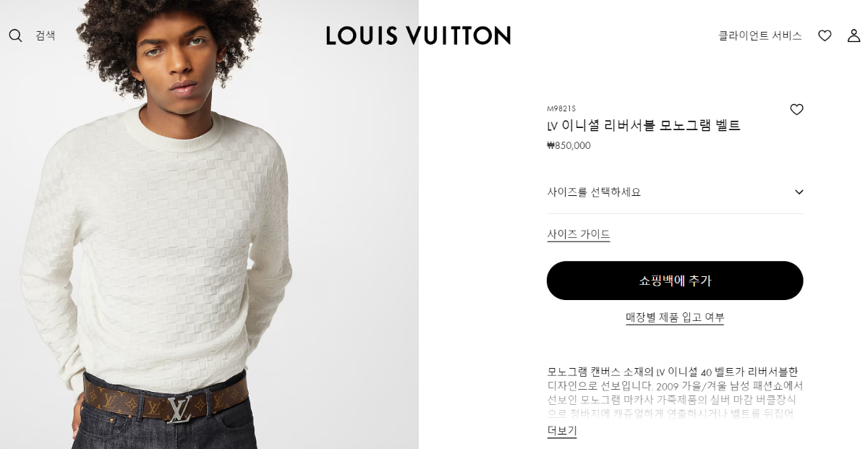Click the ₩850,000 price text

click(569, 145)
